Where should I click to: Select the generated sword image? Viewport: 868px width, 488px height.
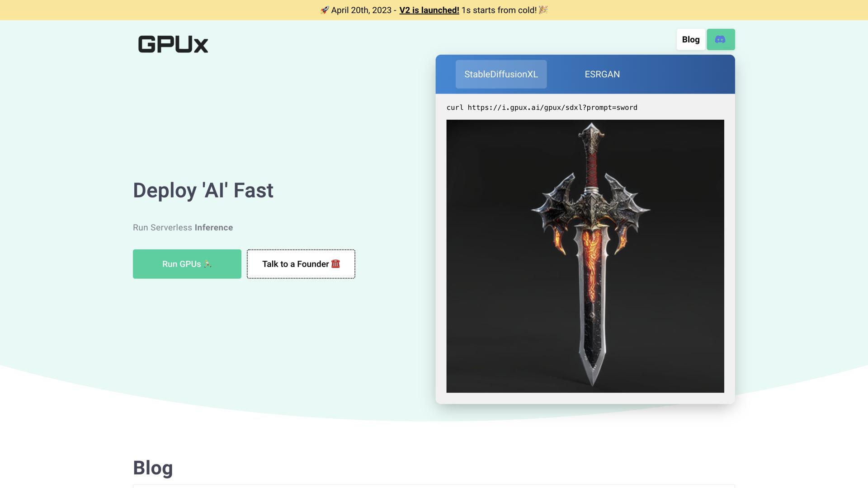(585, 255)
